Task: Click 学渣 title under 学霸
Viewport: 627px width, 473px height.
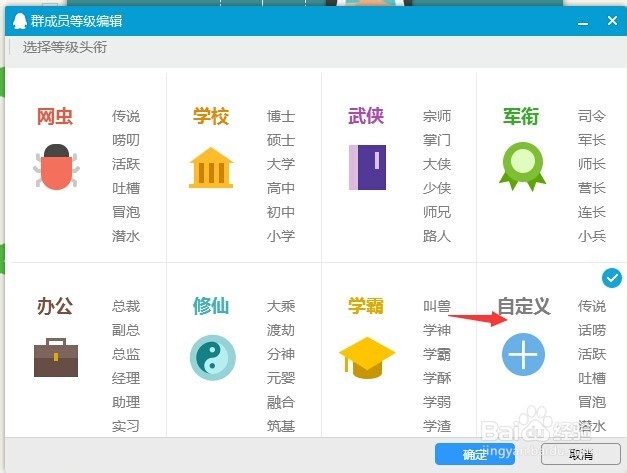Action: pos(437,426)
